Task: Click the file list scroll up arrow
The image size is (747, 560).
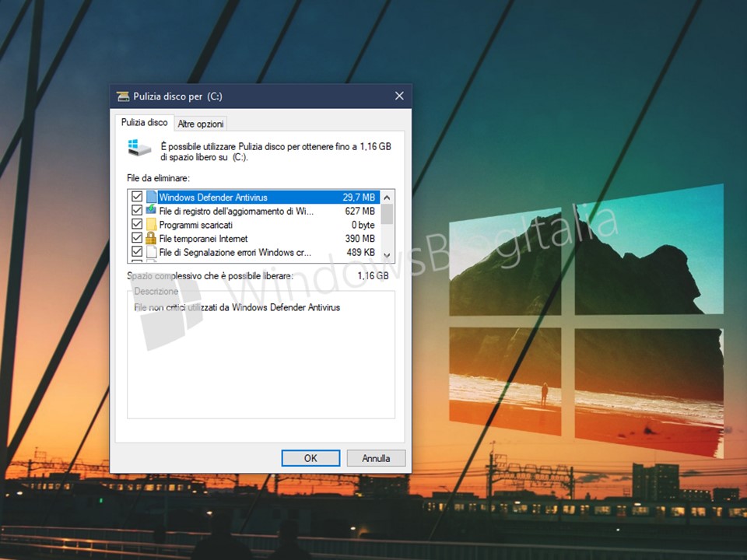Action: (x=387, y=196)
